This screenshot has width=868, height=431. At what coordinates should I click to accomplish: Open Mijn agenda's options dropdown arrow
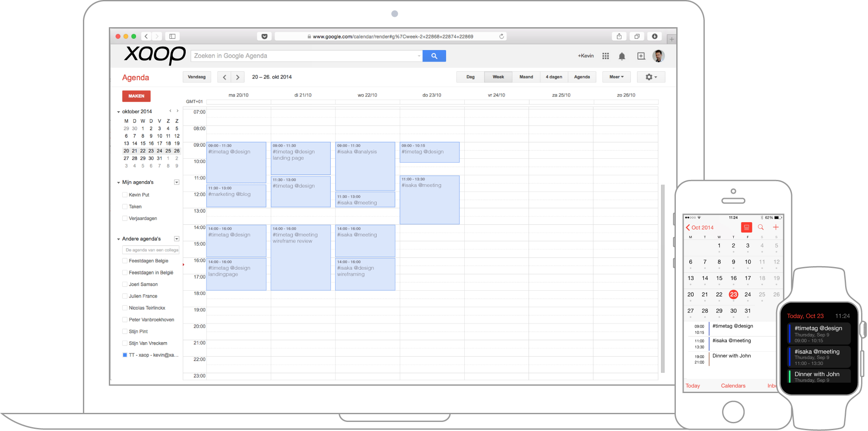[x=177, y=182]
